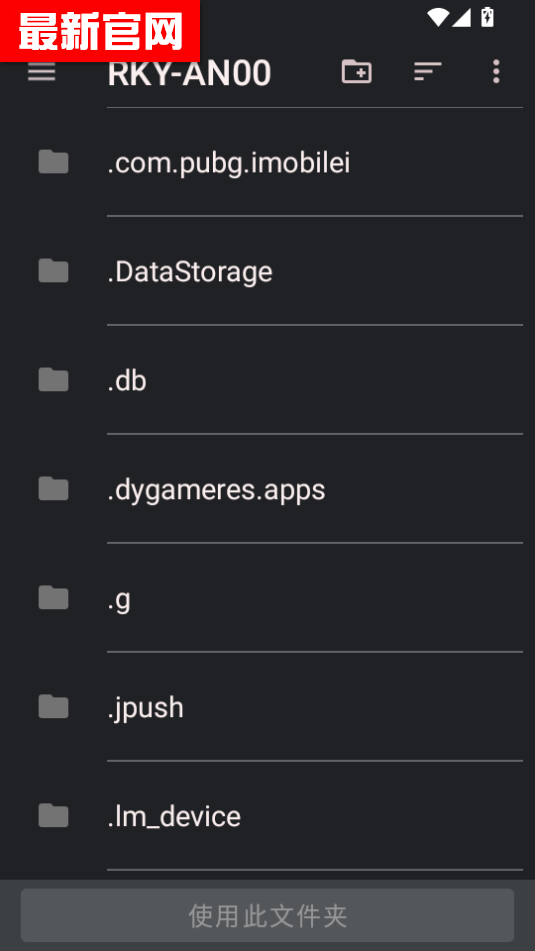Click the folder icon beside .DataStorage
The image size is (535, 951).
[x=53, y=271]
